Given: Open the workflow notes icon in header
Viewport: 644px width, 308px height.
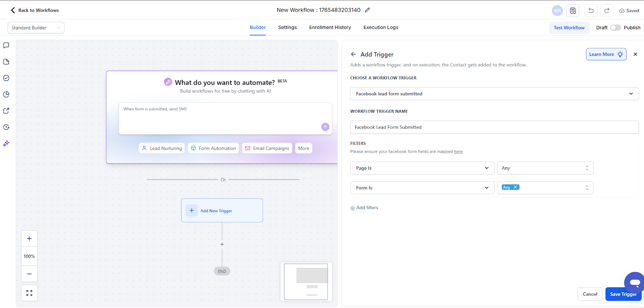Looking at the screenshot, I should [x=573, y=10].
